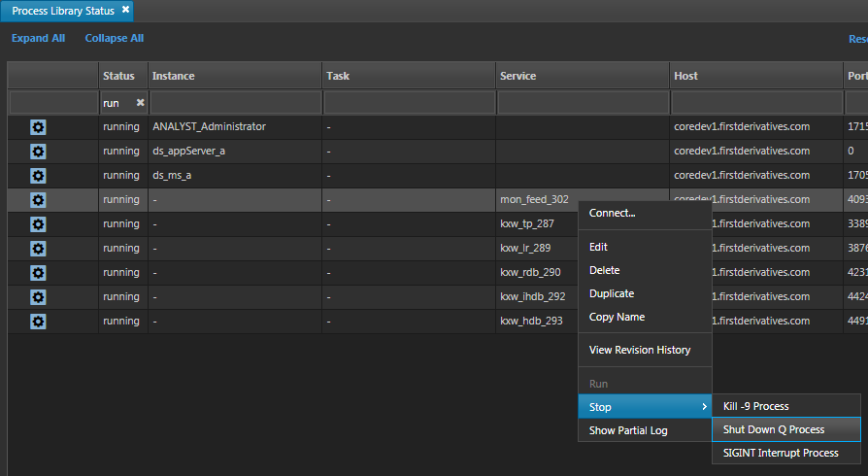The width and height of the screenshot is (868, 476).
Task: Click the kxw_hdb_293 service cell
Action: tap(537, 322)
